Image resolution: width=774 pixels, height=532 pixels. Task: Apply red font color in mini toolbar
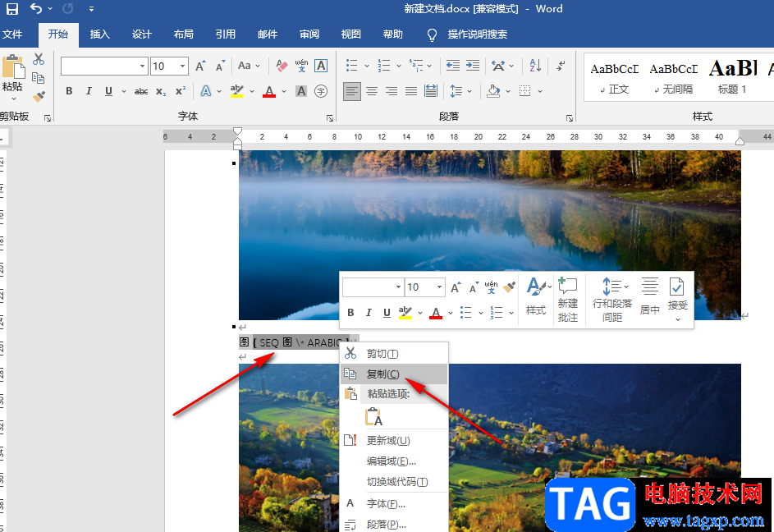(x=436, y=312)
